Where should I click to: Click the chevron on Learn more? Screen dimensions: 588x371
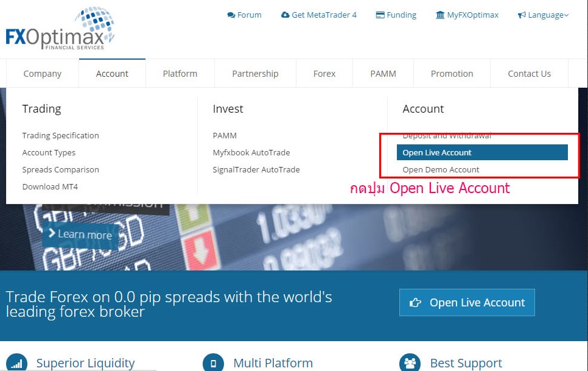(x=52, y=233)
